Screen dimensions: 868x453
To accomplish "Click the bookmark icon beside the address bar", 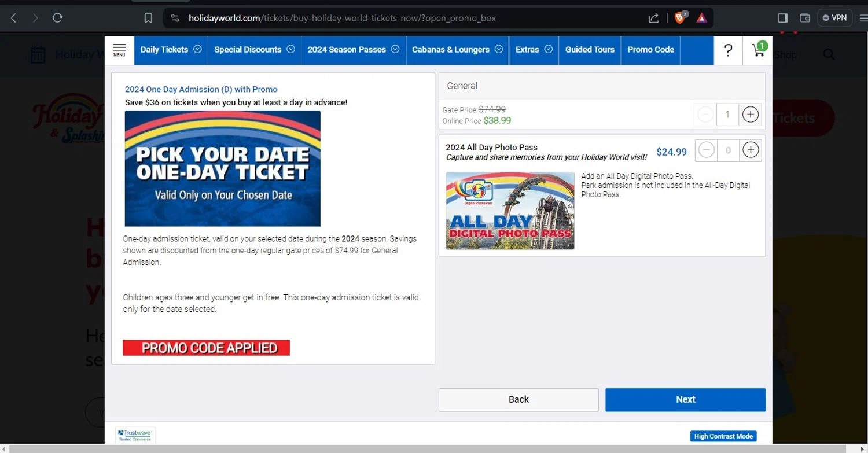I will pyautogui.click(x=148, y=18).
